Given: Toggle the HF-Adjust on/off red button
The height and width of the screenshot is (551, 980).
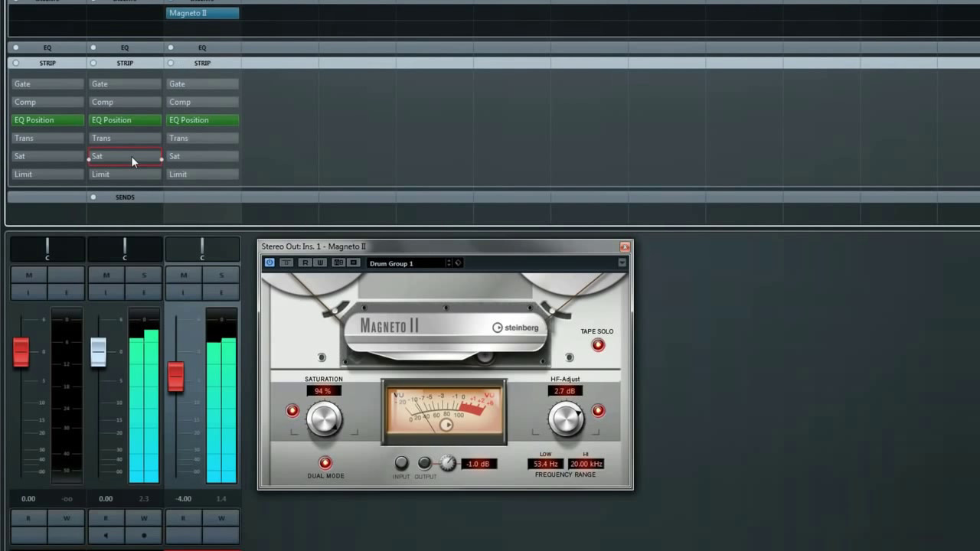Looking at the screenshot, I should (598, 411).
